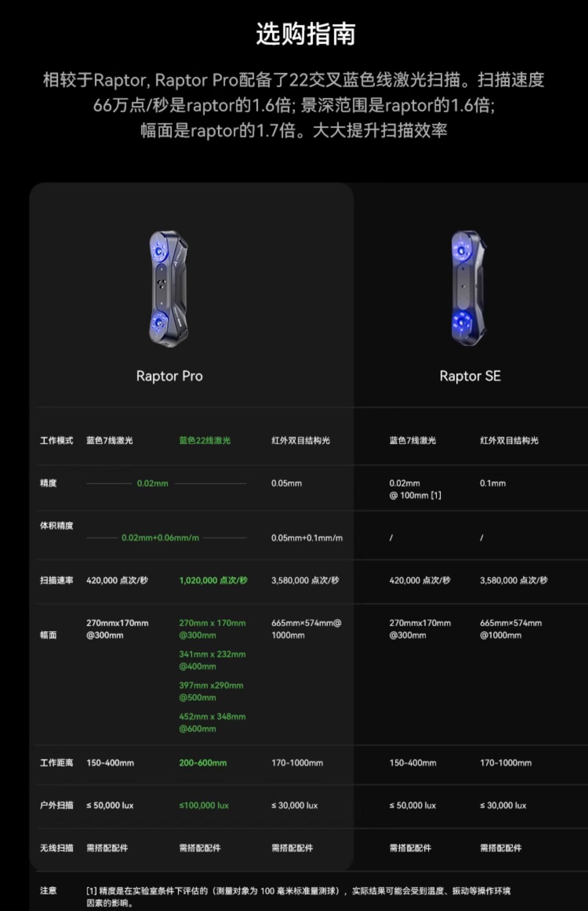The image size is (588, 911).
Task: Click the 户外扫描 row label
Action: pos(56,805)
